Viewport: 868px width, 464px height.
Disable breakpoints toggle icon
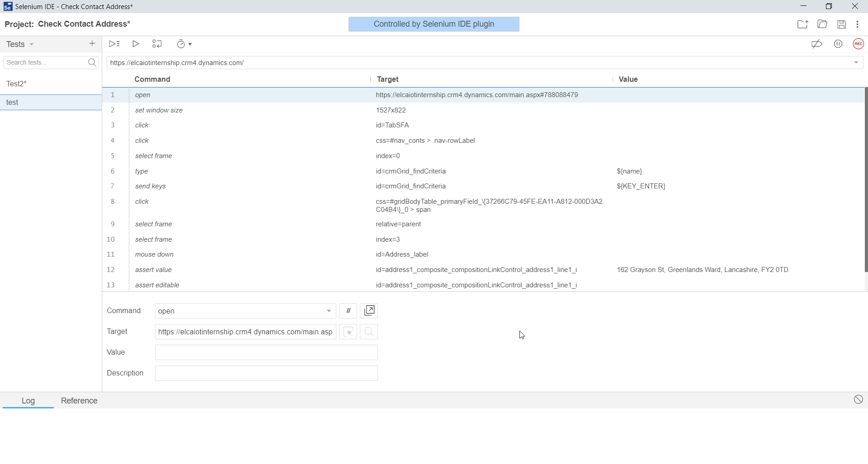click(x=816, y=44)
